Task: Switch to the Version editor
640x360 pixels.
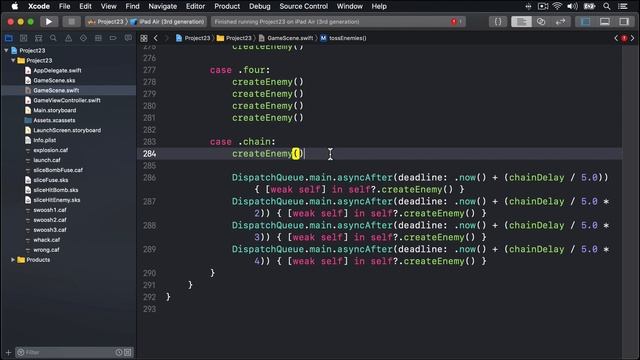Action: click(x=560, y=22)
